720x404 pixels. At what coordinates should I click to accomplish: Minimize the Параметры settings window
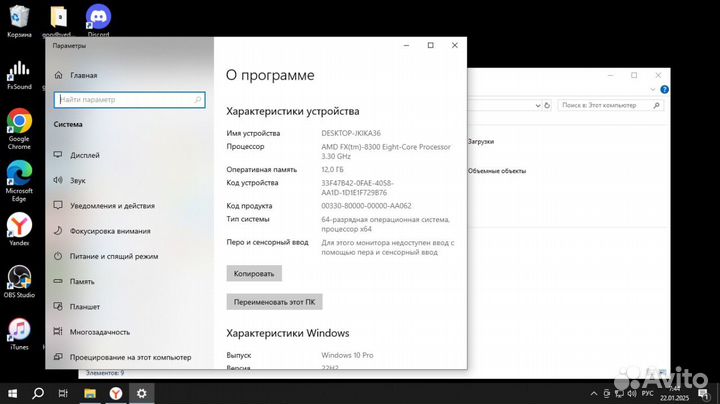point(406,45)
